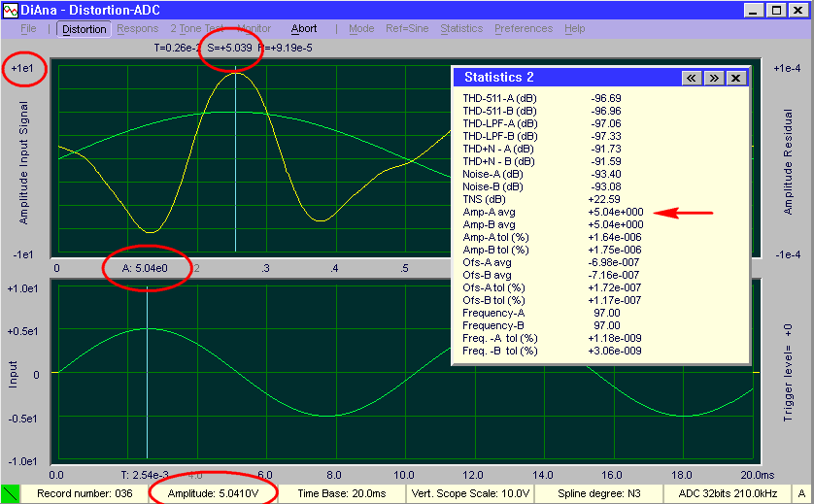Click the green status icon in status bar
Viewport: 814px width, 504px height.
click(10, 493)
